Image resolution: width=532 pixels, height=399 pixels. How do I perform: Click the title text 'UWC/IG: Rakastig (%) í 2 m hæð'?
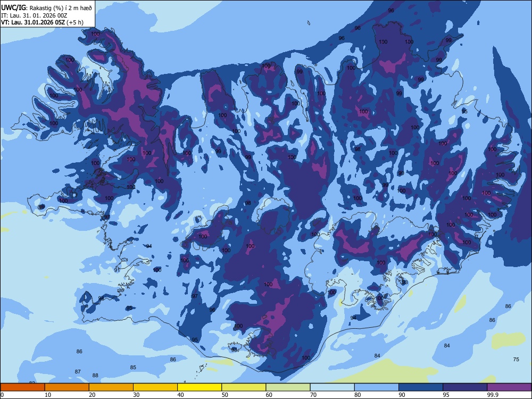pos(46,8)
